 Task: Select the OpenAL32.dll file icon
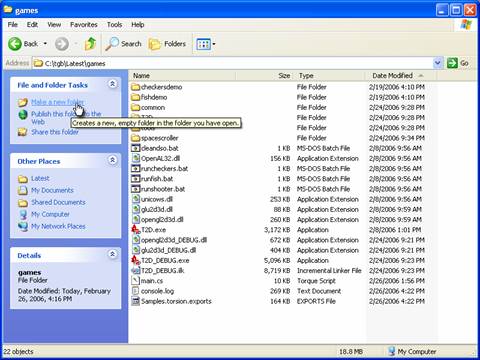tap(135, 158)
